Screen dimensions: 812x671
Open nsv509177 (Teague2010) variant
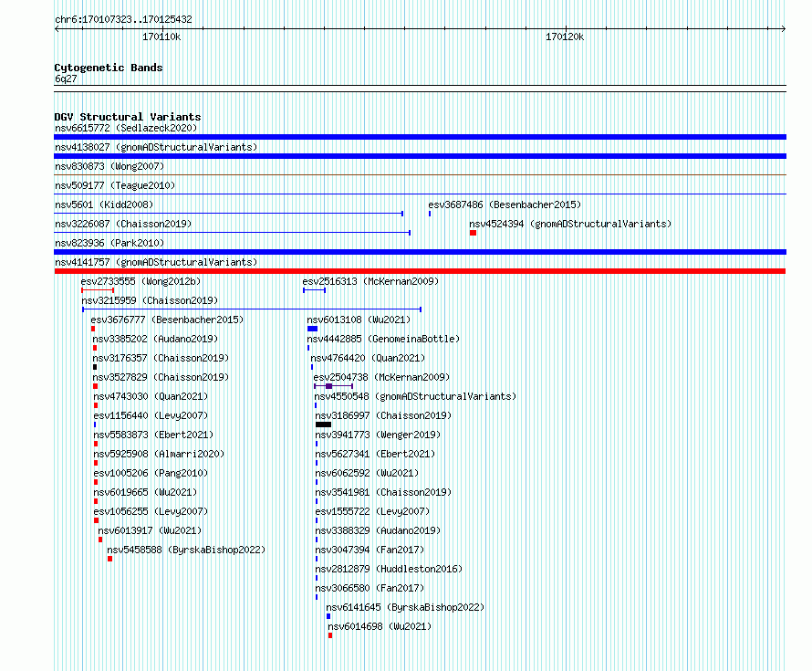[x=115, y=185]
